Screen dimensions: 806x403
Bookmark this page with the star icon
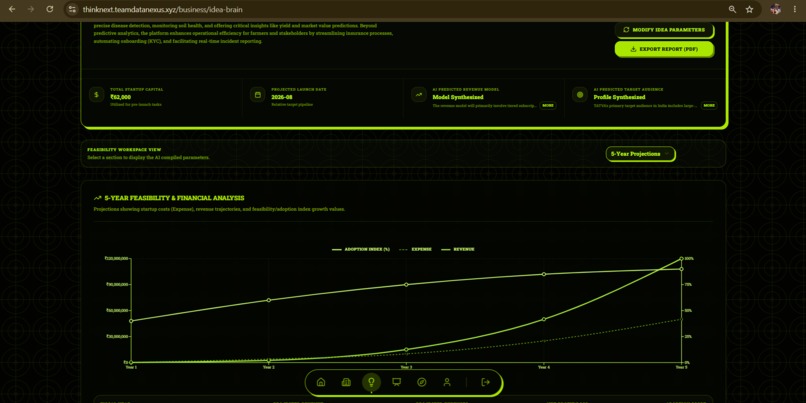[x=749, y=9]
